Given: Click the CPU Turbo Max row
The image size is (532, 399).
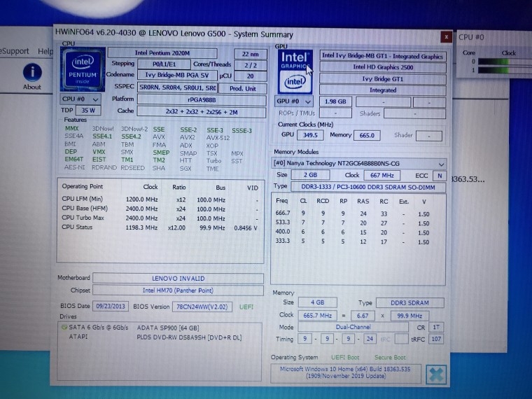Looking at the screenshot, I should click(160, 218).
